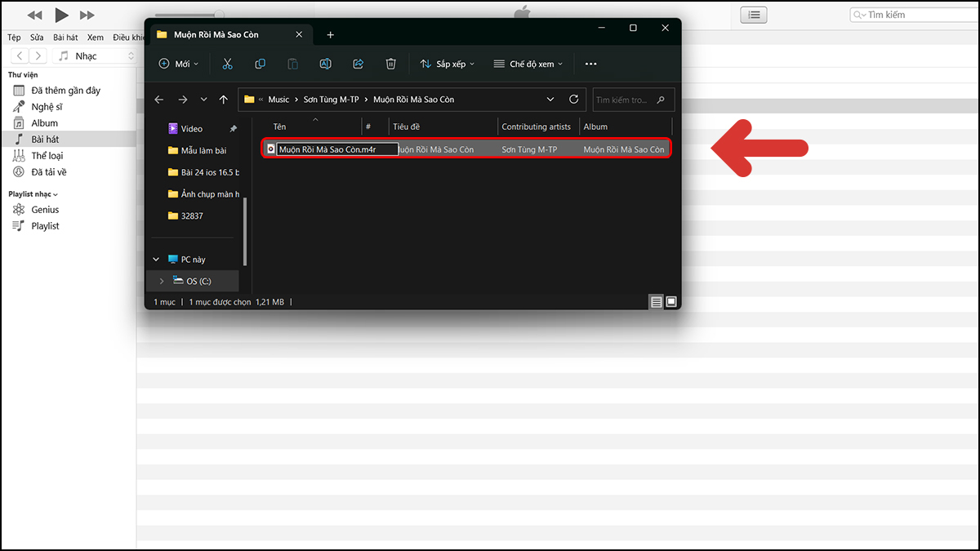Sort by the # column header
The image size is (980, 551).
point(375,127)
